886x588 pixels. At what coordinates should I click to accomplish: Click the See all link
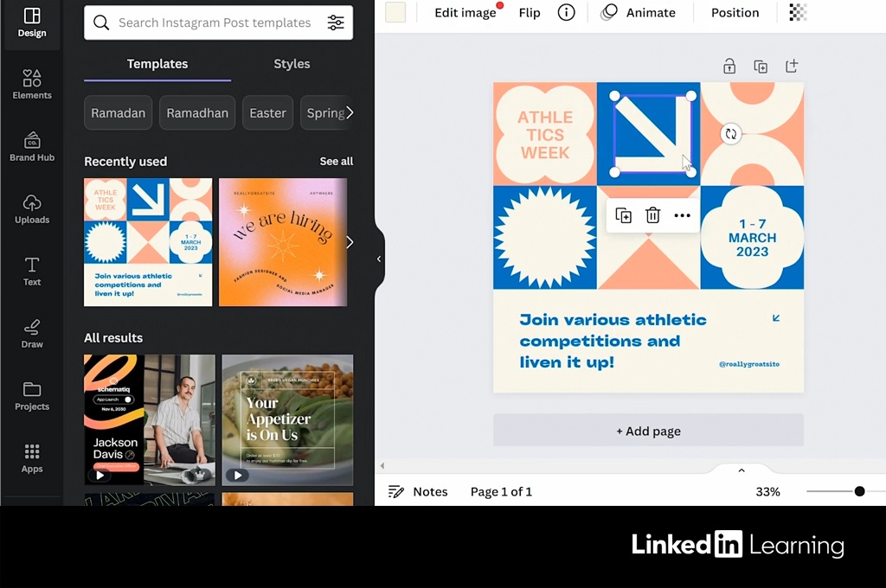(x=336, y=161)
